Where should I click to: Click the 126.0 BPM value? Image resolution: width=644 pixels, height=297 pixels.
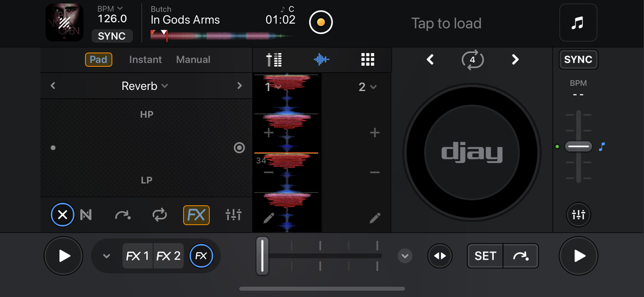pyautogui.click(x=112, y=19)
